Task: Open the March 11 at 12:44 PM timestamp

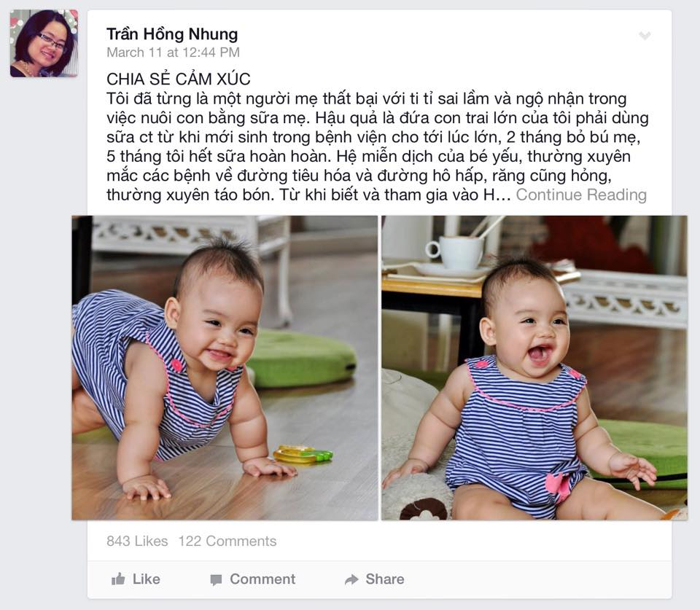Action: (173, 52)
